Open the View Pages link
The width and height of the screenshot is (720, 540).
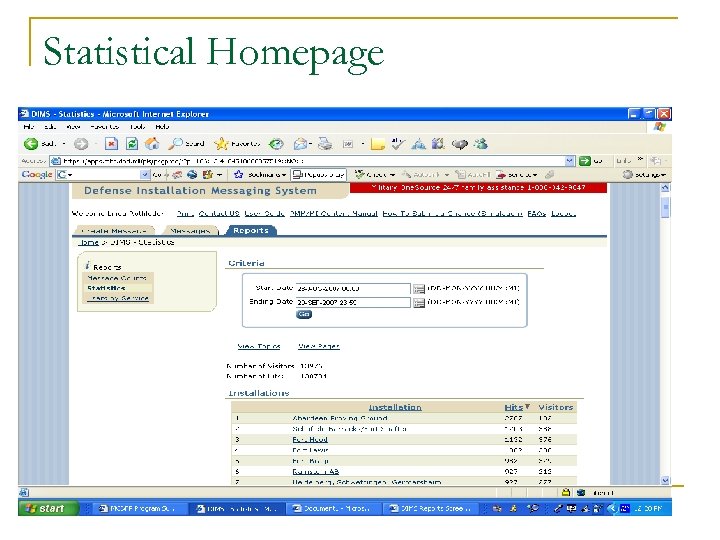click(319, 346)
